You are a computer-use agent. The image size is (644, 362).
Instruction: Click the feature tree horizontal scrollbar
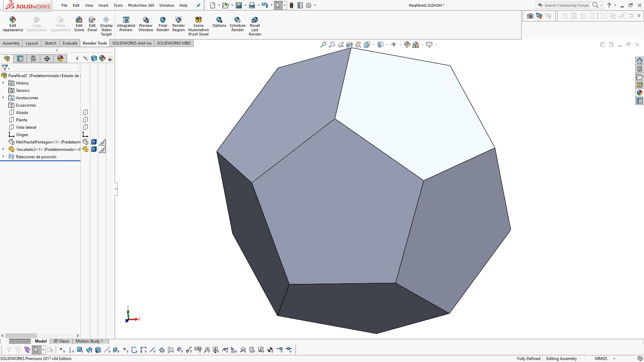(x=21, y=336)
